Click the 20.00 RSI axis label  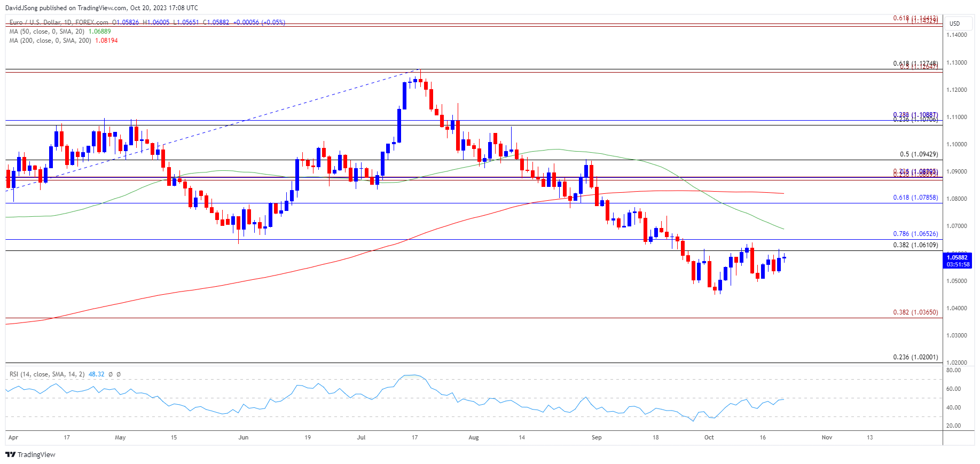coord(953,426)
